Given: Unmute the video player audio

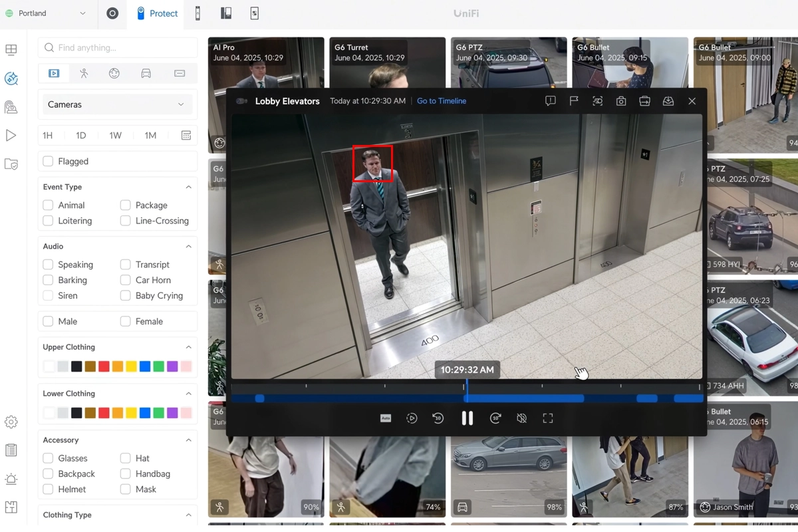Looking at the screenshot, I should [522, 418].
